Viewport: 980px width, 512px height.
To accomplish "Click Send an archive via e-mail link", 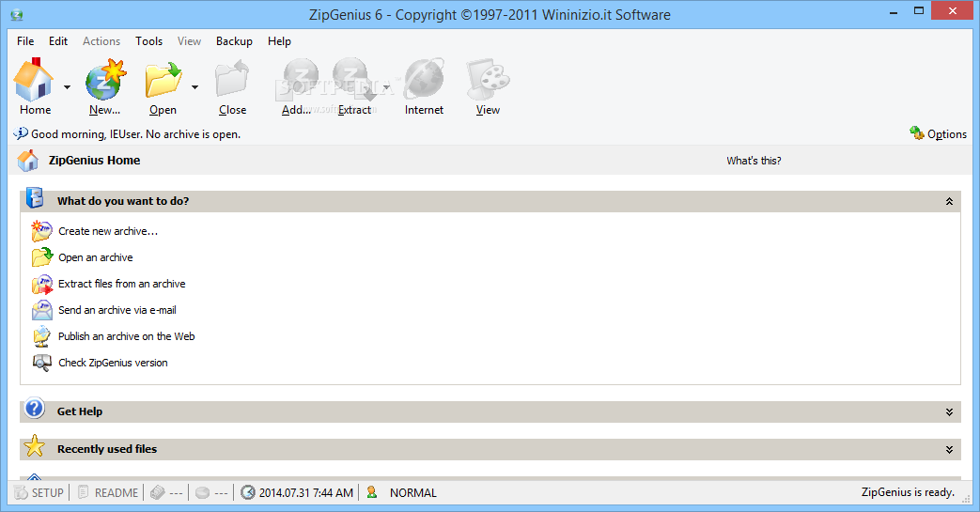I will (117, 310).
